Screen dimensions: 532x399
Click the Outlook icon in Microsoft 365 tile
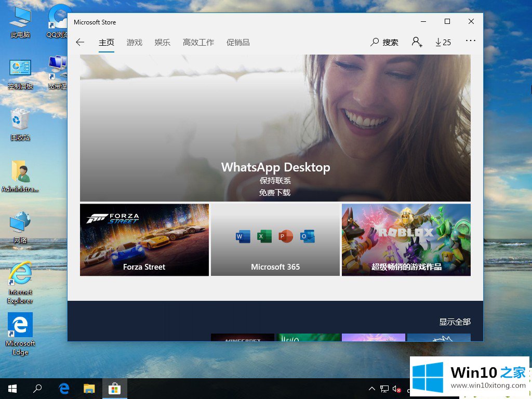(x=307, y=236)
